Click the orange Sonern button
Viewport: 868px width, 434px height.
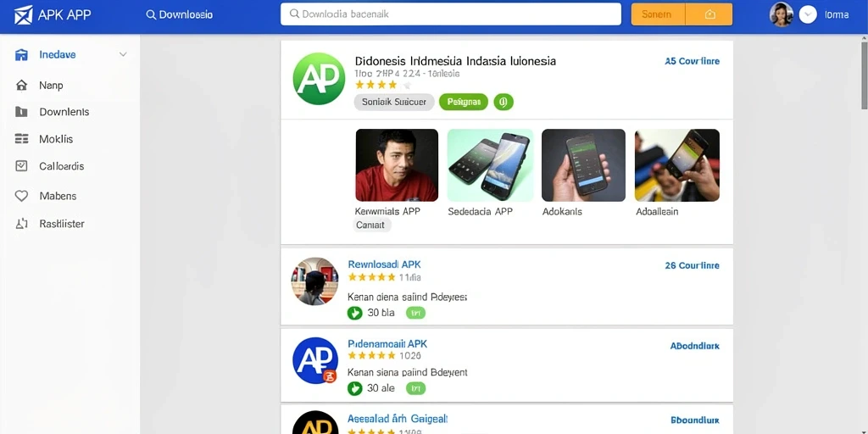(658, 14)
